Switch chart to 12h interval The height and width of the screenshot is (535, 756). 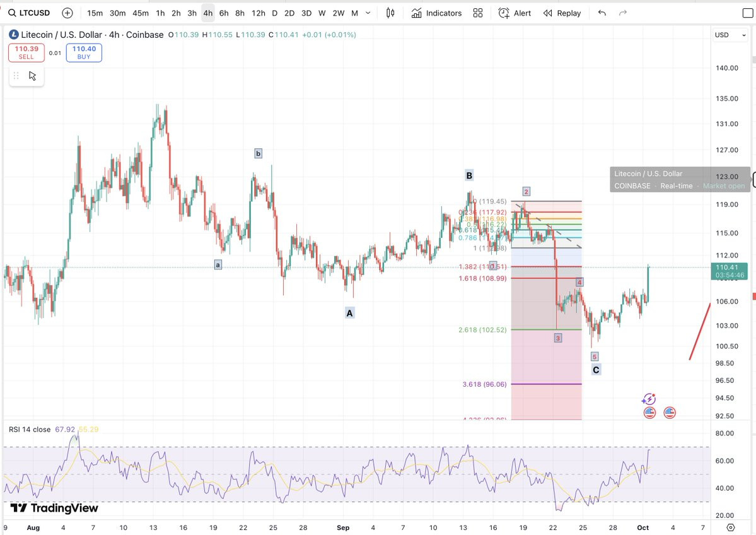259,13
